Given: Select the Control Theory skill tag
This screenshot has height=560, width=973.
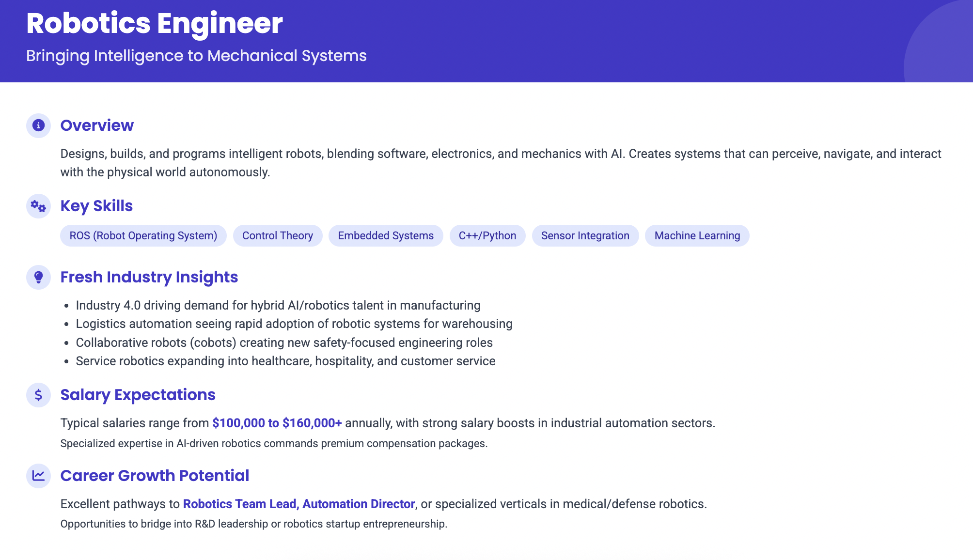Looking at the screenshot, I should click(278, 235).
